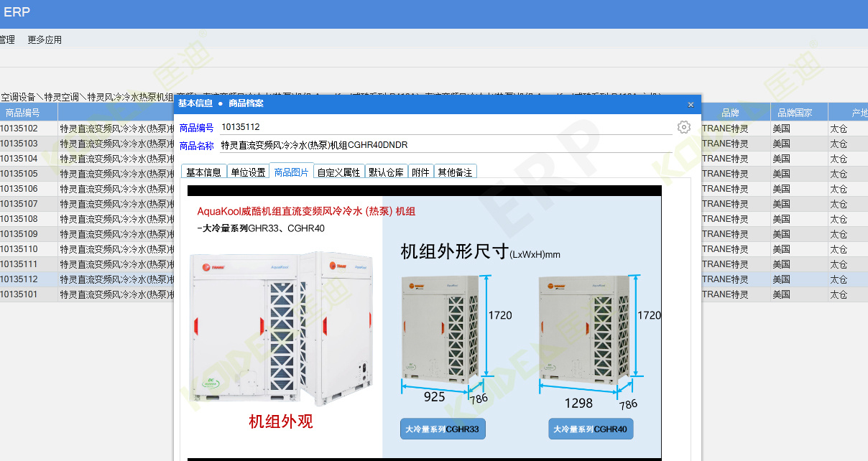Switch to the 基本信息 tab

203,172
